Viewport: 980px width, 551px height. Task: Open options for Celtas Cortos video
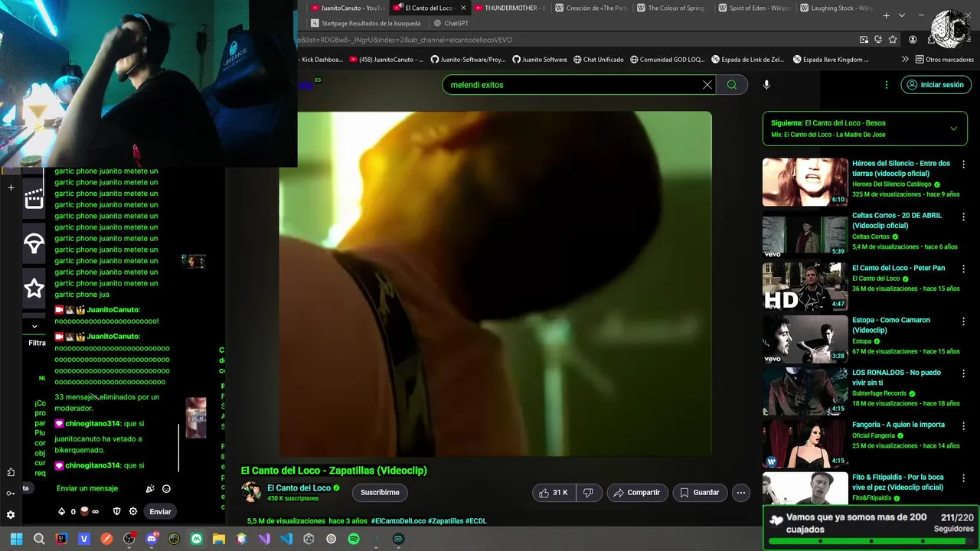click(963, 217)
